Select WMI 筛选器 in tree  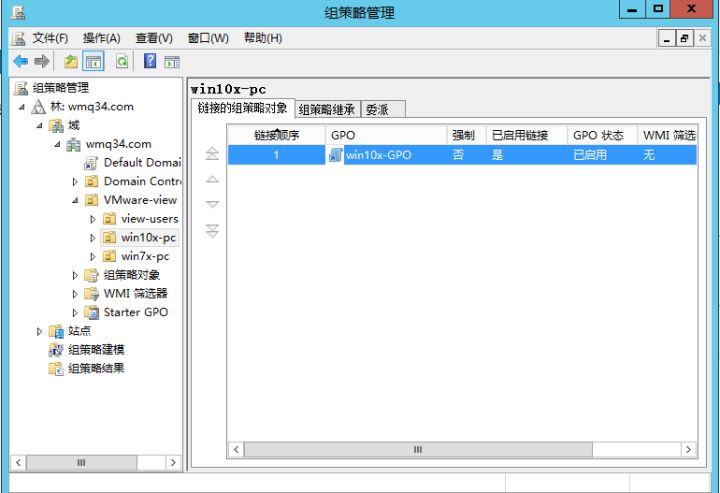click(135, 293)
